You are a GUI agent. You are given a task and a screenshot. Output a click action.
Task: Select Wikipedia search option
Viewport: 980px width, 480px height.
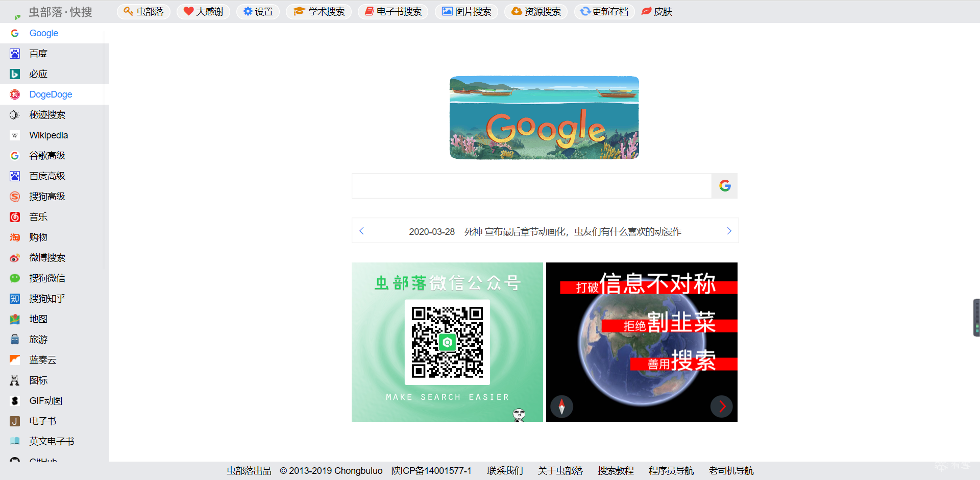coord(55,135)
